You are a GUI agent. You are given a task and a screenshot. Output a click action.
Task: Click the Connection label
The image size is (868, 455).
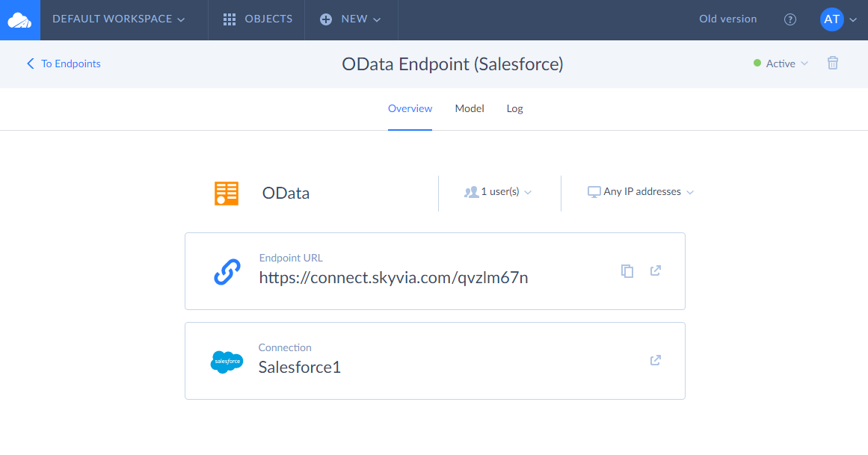285,347
